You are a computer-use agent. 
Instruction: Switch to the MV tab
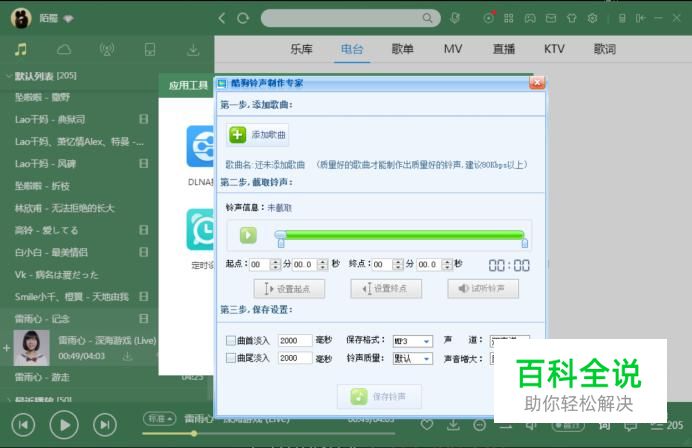tap(453, 49)
